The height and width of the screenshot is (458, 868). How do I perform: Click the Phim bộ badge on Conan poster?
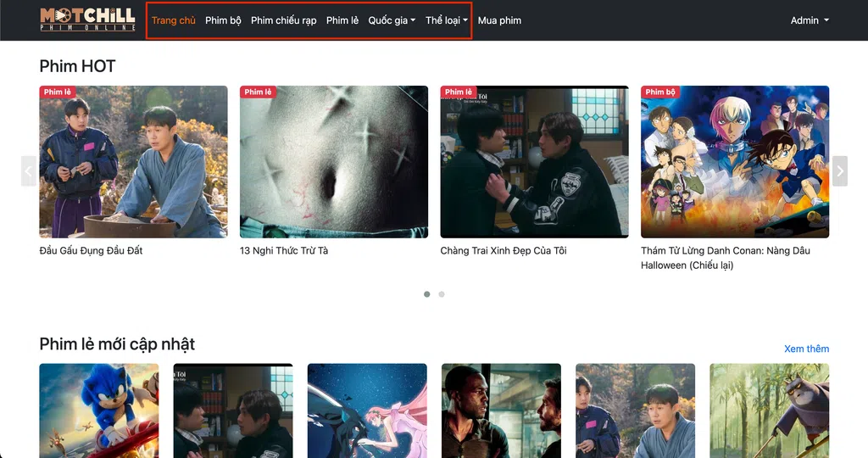click(x=659, y=92)
